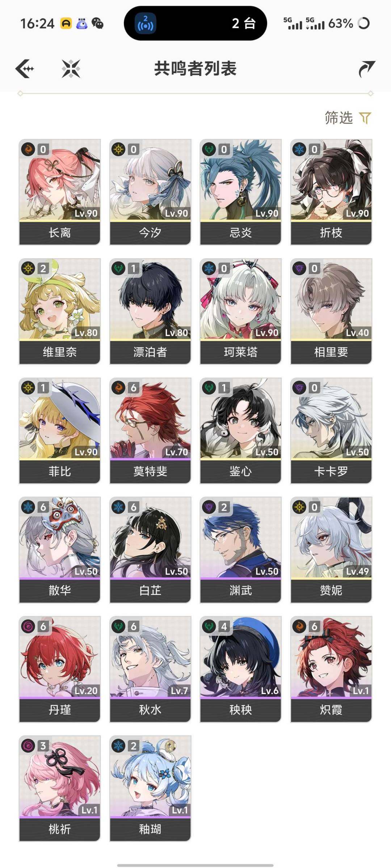
Task: Tap the share arrow icon at top right
Action: (366, 69)
